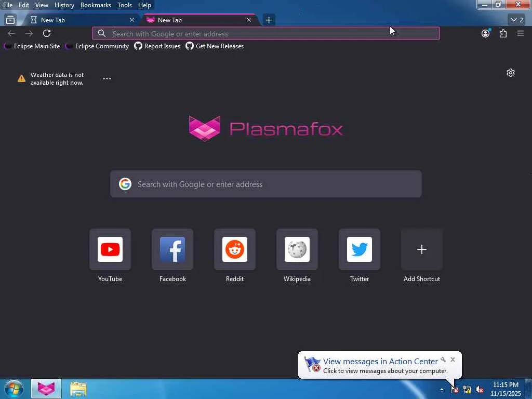Open the Bookmarks menu
The image size is (532, 399).
(96, 5)
